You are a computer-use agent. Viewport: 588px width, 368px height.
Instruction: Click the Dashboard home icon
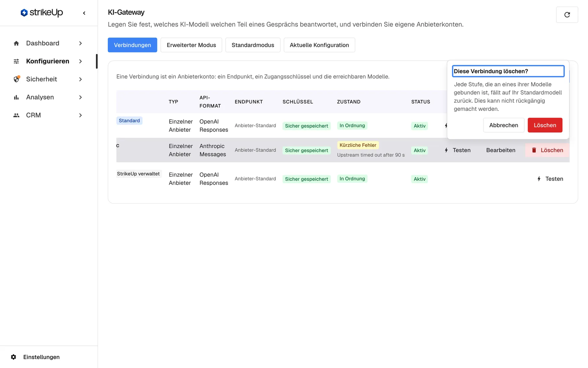[16, 43]
